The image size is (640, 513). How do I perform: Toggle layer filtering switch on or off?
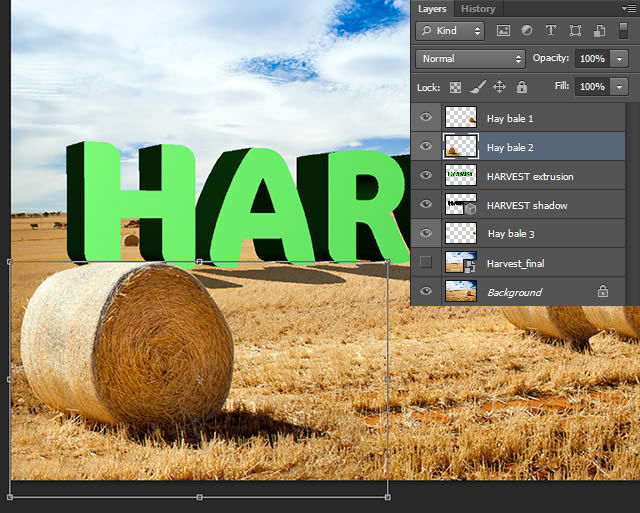623,31
